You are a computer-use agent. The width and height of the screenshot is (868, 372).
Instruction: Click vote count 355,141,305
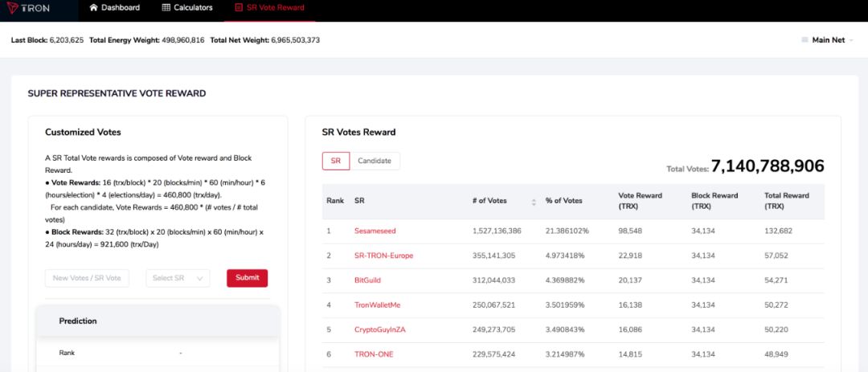pos(494,255)
